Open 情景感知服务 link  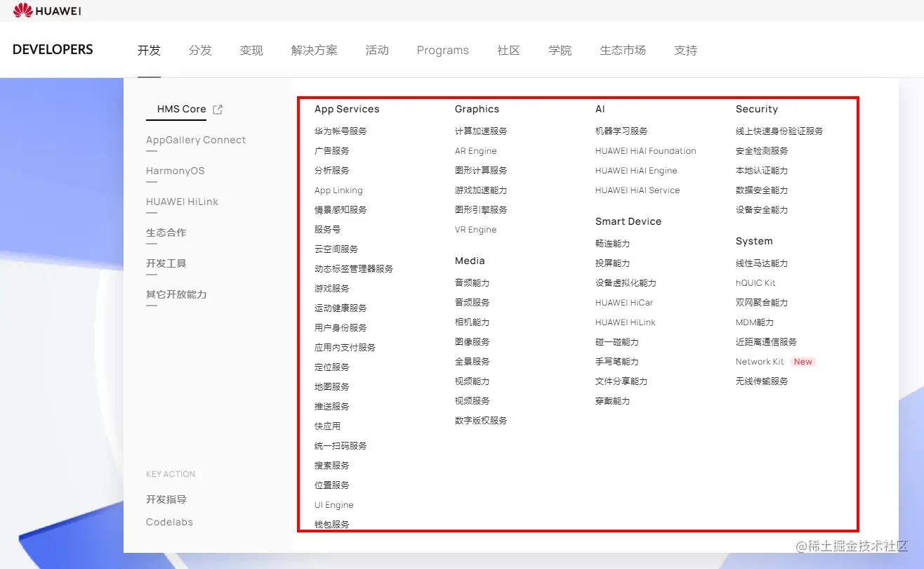(x=341, y=210)
